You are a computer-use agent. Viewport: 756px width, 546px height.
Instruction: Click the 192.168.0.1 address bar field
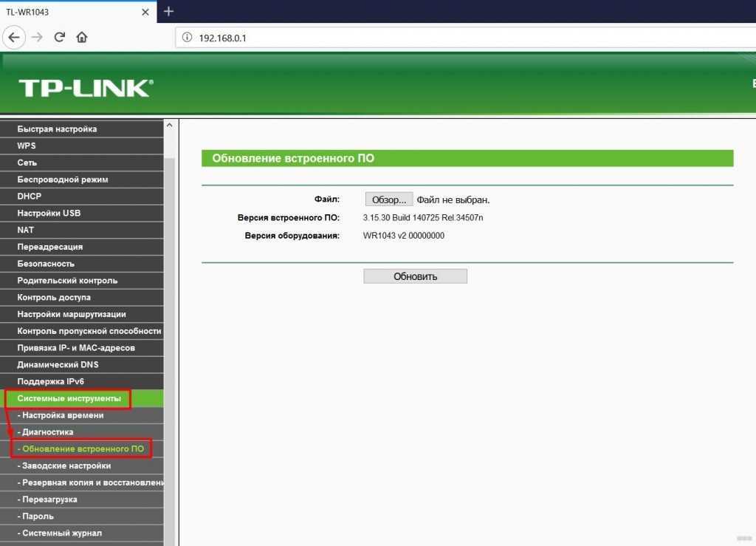[443, 38]
